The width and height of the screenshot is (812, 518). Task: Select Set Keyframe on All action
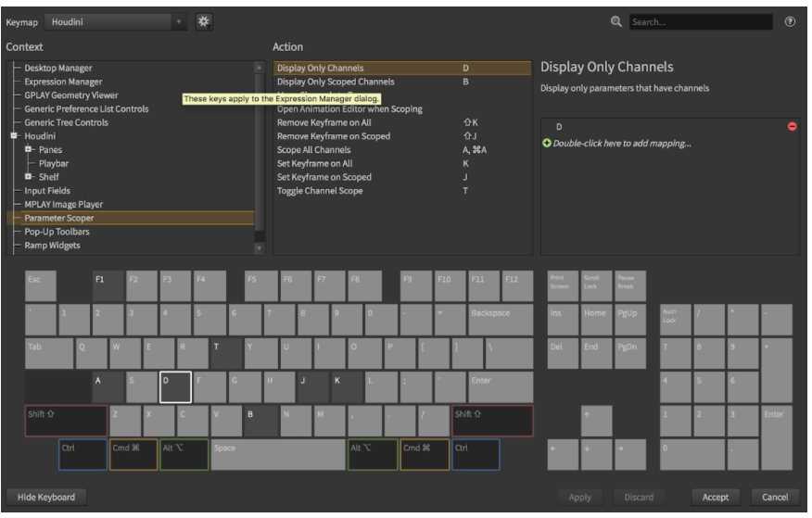click(402, 163)
